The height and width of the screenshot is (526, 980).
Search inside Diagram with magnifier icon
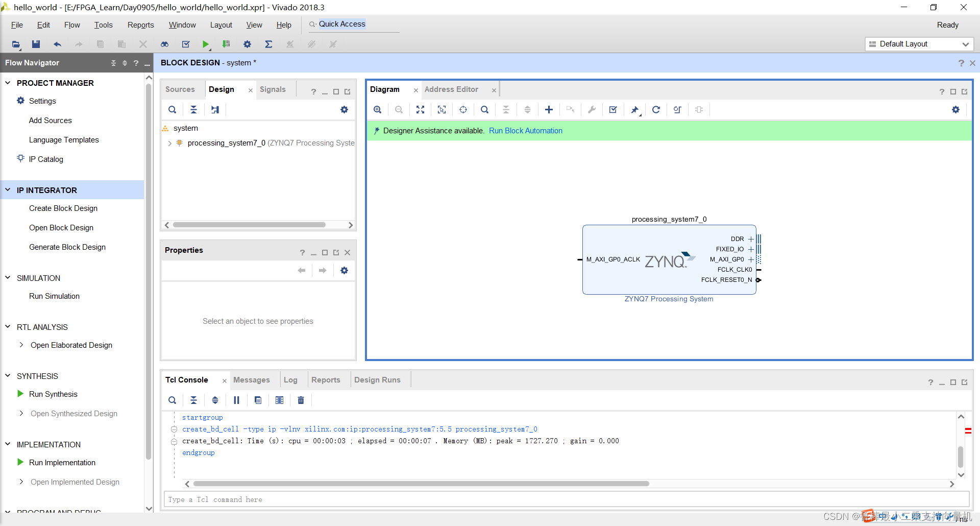pos(484,110)
